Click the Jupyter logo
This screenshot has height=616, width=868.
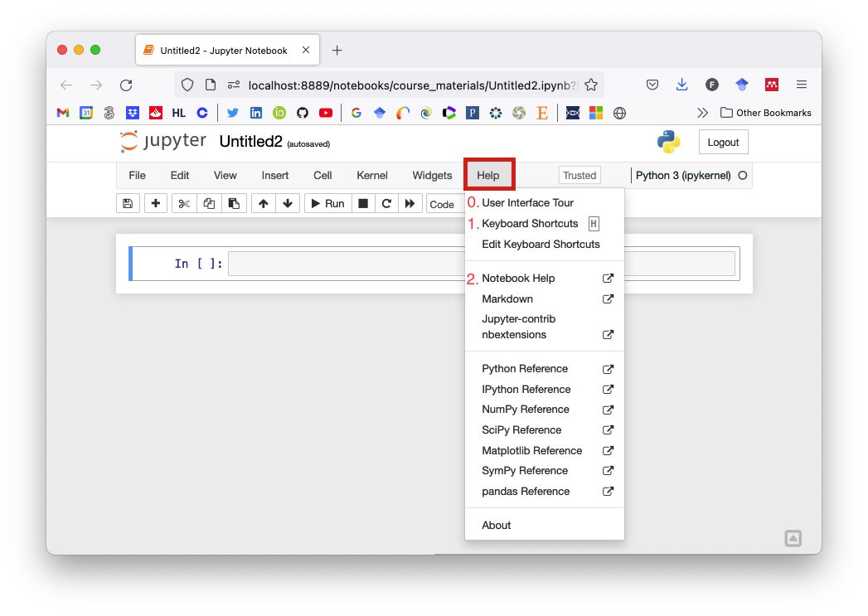click(163, 141)
